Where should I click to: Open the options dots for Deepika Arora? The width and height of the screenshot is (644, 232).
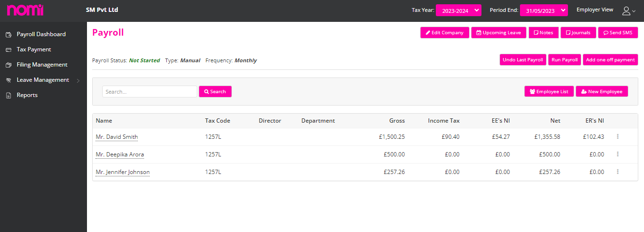(x=617, y=154)
